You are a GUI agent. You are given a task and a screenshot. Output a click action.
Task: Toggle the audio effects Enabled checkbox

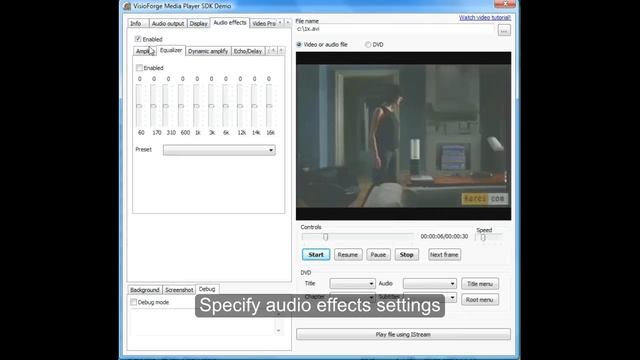[x=138, y=39]
